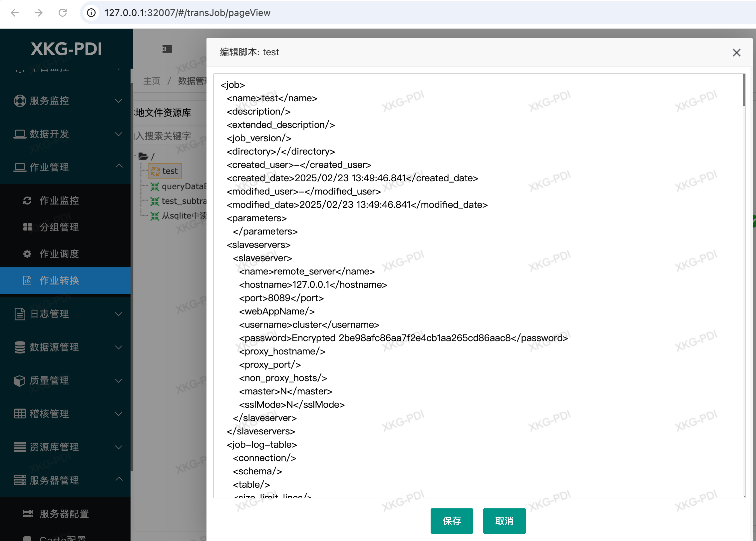Viewport: 756px width, 541px height.
Task: Close the 编辑脚本 dialog
Action: coord(736,53)
